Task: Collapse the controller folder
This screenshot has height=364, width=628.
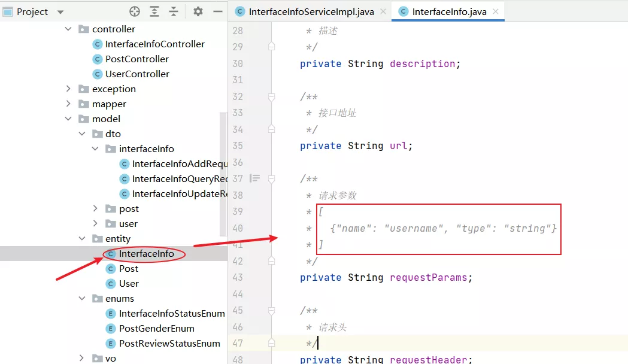Action: [x=68, y=29]
